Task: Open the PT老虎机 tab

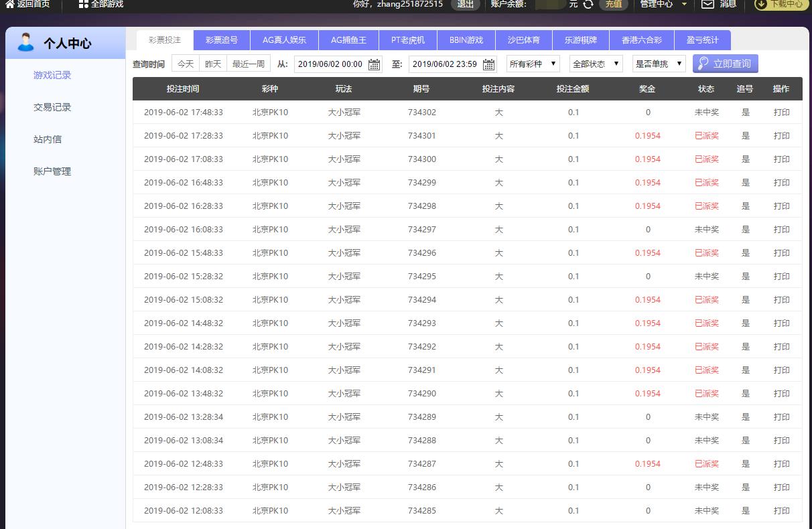Action: [x=408, y=40]
